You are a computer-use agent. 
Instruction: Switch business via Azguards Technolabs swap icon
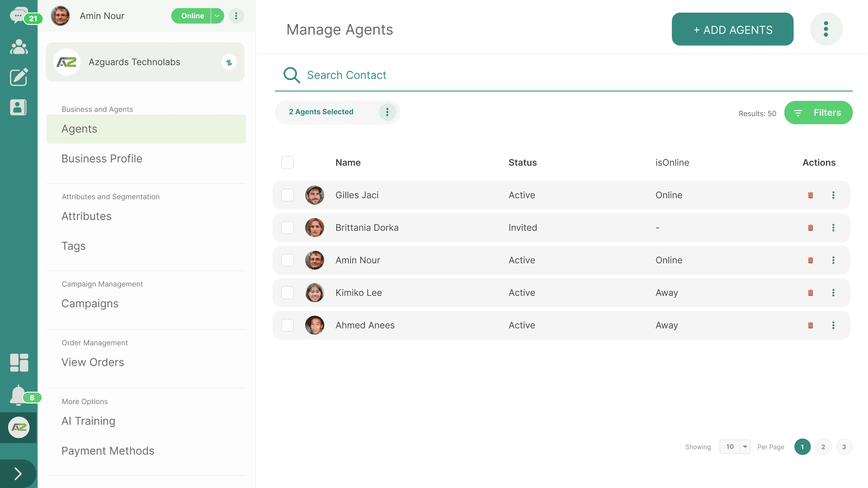pos(229,62)
